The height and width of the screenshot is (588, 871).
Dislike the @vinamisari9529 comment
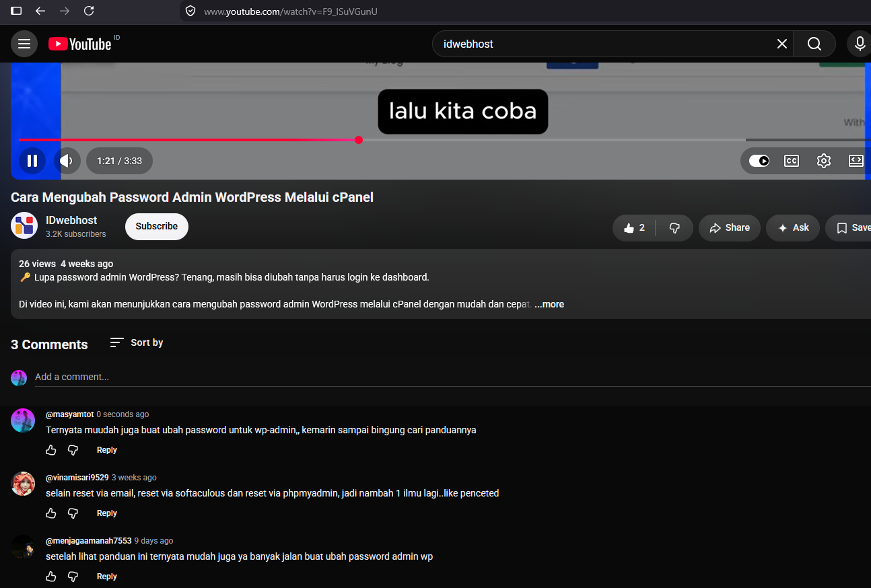[73, 513]
